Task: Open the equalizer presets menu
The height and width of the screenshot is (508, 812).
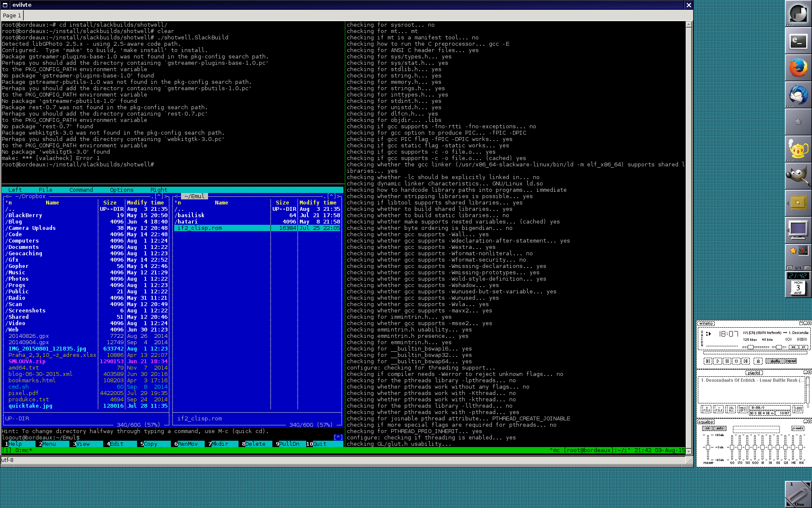Action: pos(798,428)
